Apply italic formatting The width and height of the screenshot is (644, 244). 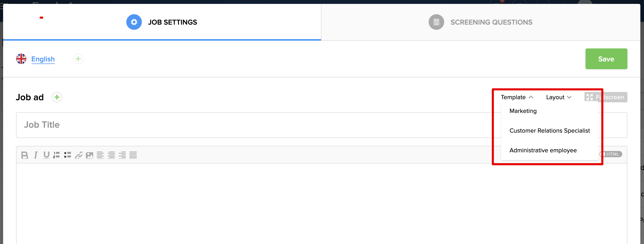[36, 155]
